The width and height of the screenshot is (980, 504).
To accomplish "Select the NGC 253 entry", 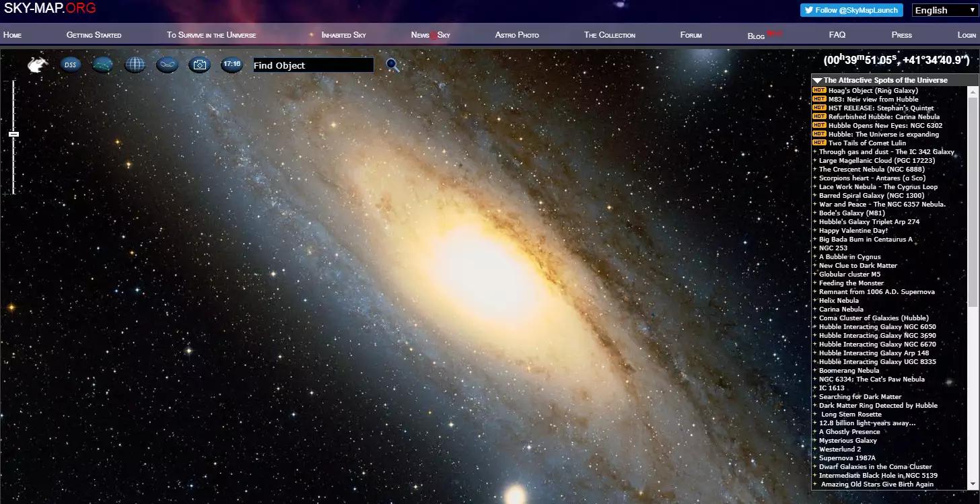I will (x=833, y=248).
